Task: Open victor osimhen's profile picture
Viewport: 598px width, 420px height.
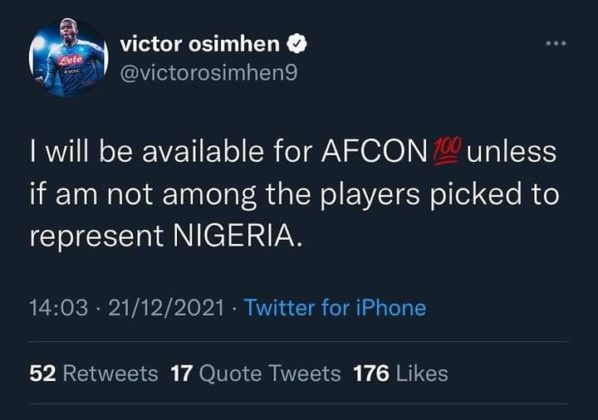Action: (69, 57)
